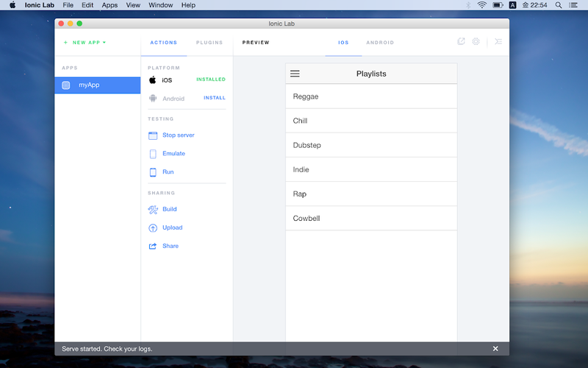588x368 pixels.
Task: Toggle the log console icon
Action: click(x=498, y=42)
